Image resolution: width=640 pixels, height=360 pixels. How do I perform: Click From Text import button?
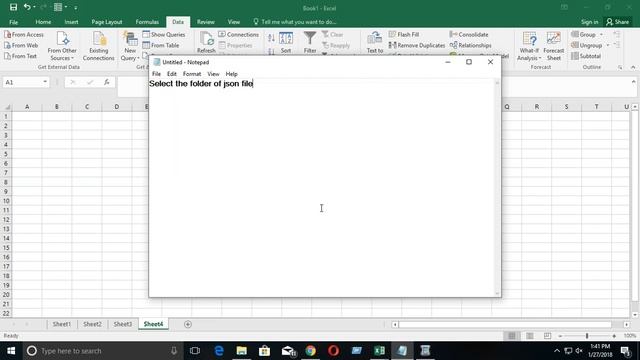(x=20, y=56)
